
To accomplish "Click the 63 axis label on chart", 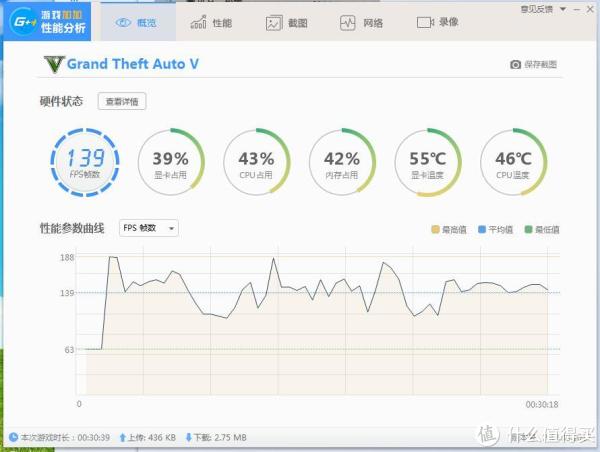I will [69, 349].
